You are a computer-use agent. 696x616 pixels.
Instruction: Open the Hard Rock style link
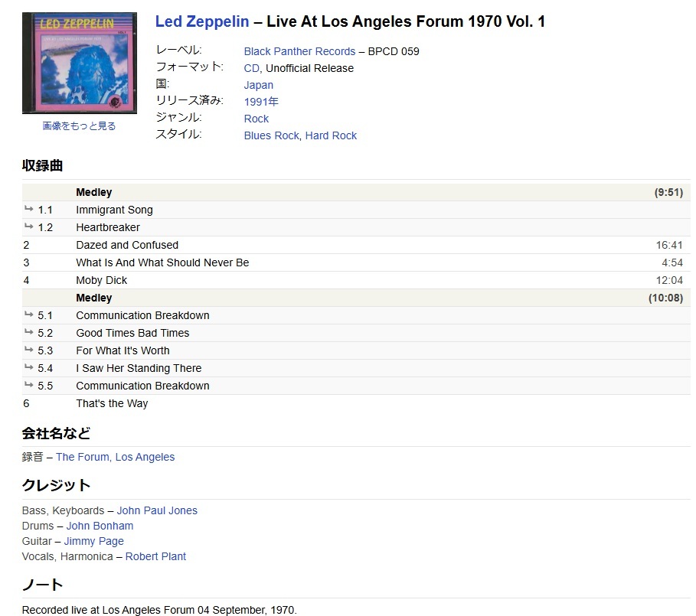(331, 135)
